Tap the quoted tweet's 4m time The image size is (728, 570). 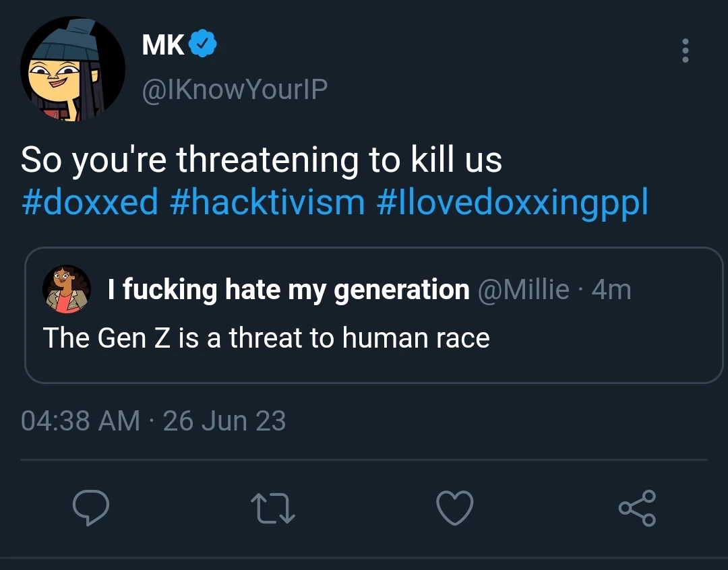pyautogui.click(x=611, y=290)
